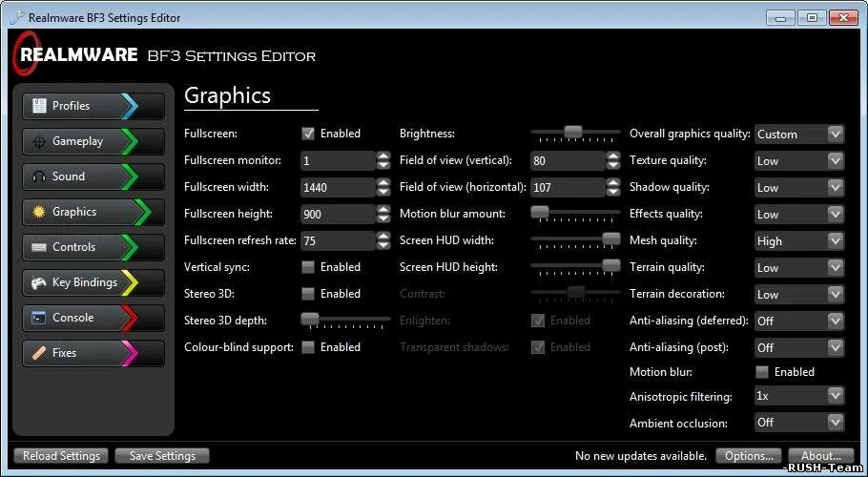Click the Gameplay crosshair icon
The image size is (868, 477).
(39, 141)
